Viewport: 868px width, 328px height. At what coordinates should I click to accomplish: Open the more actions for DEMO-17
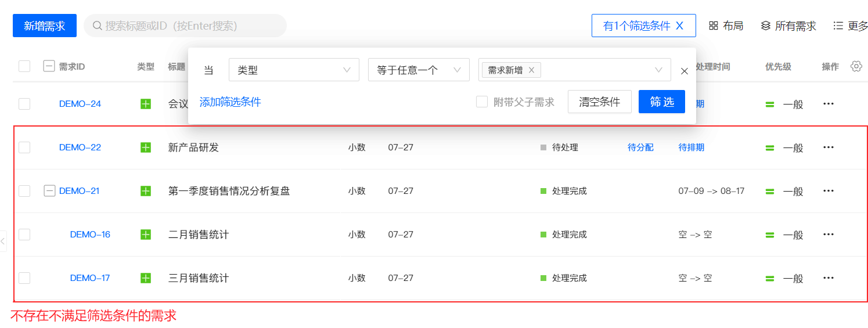[829, 278]
